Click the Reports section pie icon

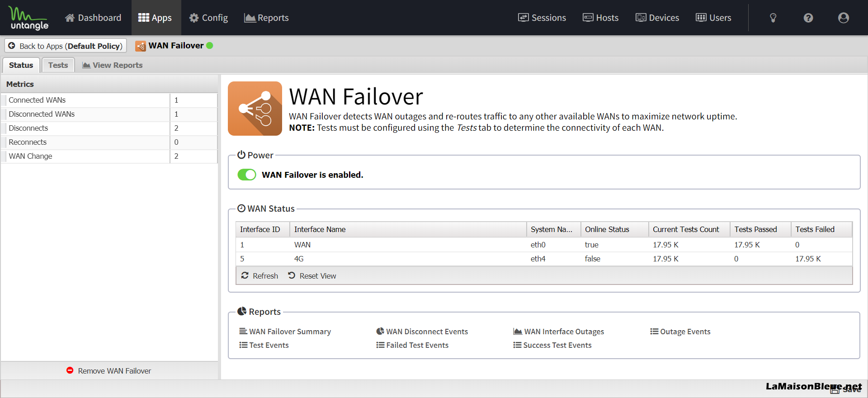242,311
